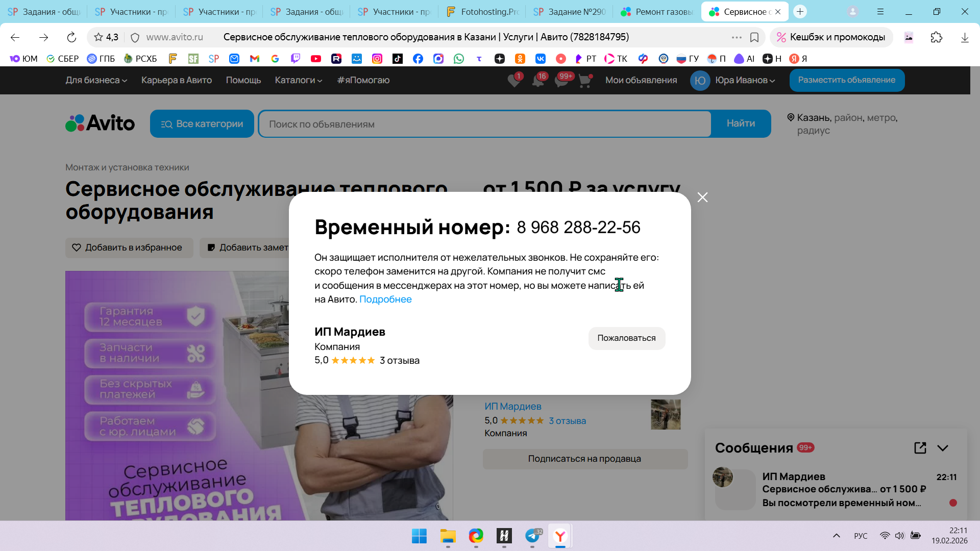This screenshot has width=980, height=551.
Task: Open Telegram from the taskbar
Action: [x=532, y=536]
